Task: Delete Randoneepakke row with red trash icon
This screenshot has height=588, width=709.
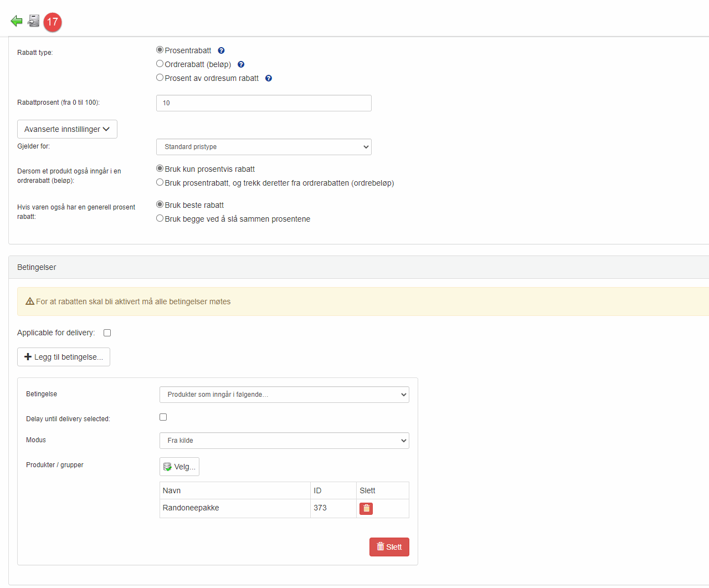Action: (366, 508)
